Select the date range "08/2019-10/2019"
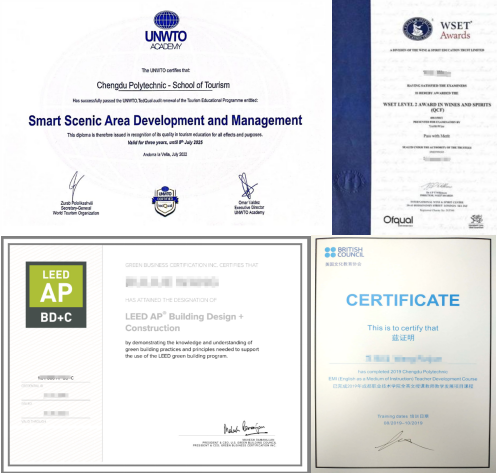 (x=403, y=423)
